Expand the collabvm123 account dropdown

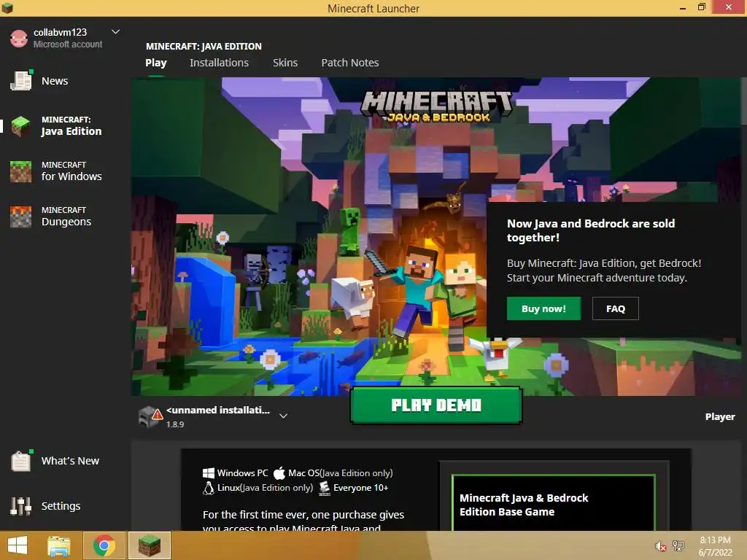115,32
